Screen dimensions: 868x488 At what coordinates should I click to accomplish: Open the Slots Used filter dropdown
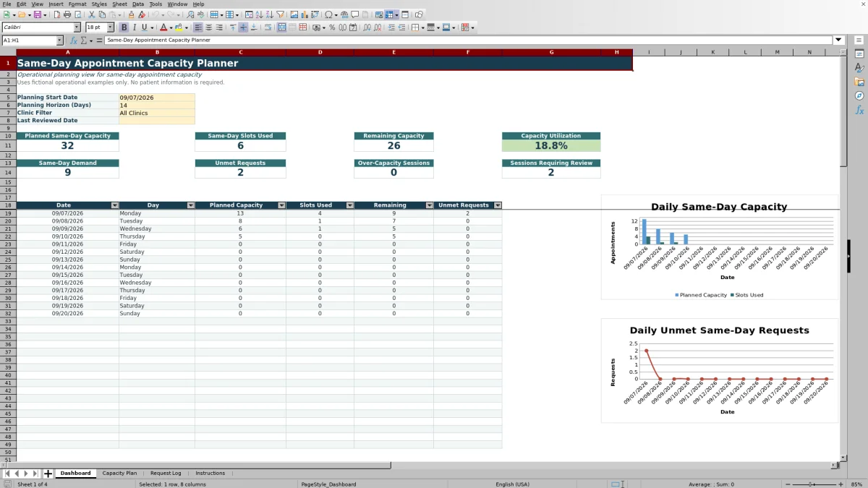350,205
